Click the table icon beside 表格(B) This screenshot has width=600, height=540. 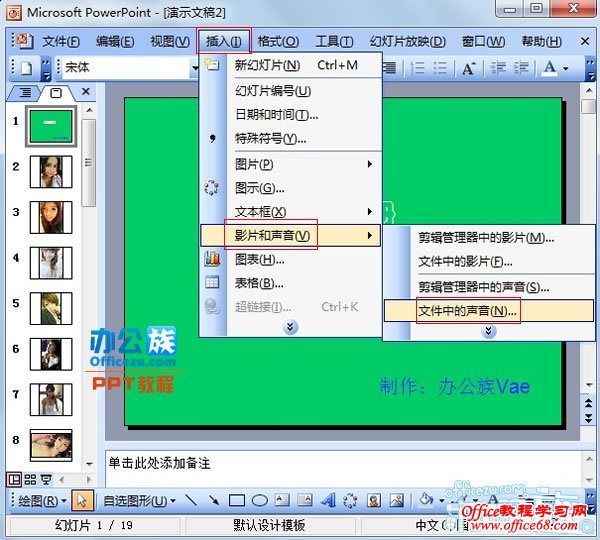212,282
